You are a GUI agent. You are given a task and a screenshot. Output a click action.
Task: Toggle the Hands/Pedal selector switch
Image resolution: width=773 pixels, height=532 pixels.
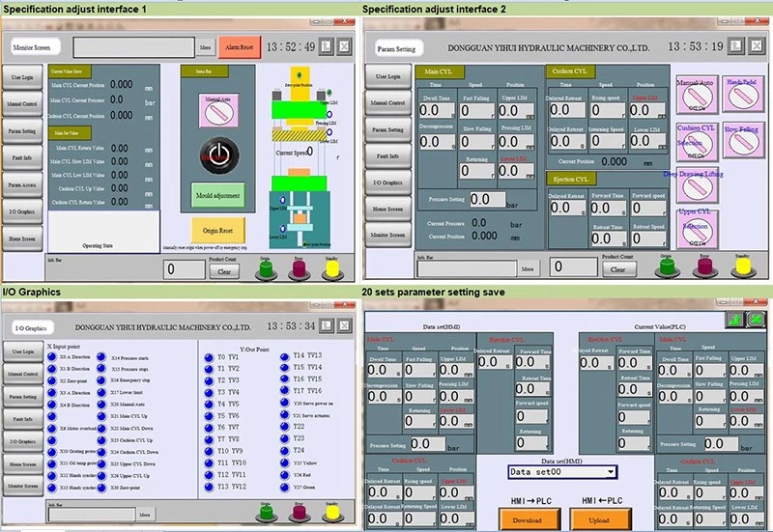coord(742,95)
